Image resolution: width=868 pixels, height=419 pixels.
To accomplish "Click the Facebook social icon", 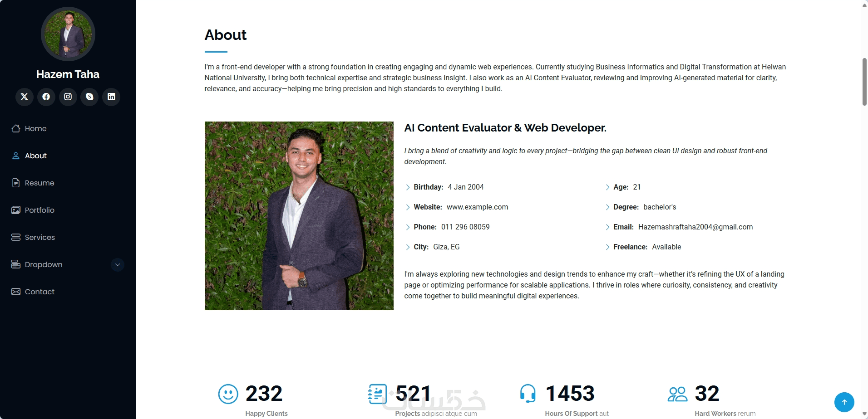I will pyautogui.click(x=46, y=97).
